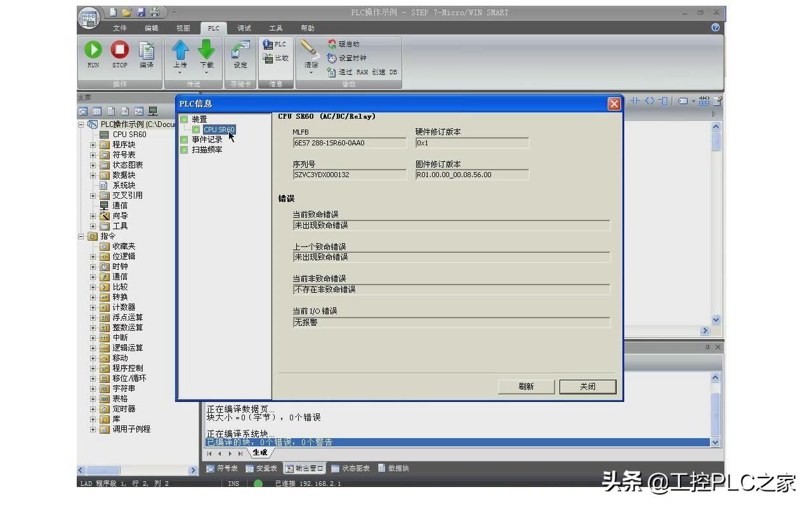Switch to the 调试 ribbon tab
This screenshot has width=812, height=508.
coord(244,28)
